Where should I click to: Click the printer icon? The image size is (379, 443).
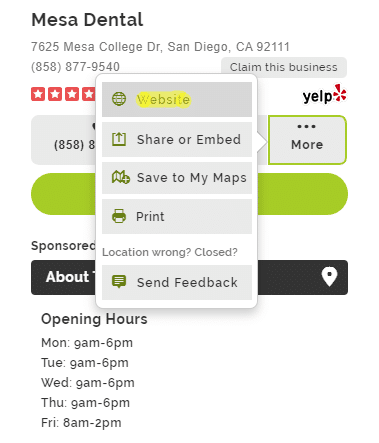tap(119, 216)
